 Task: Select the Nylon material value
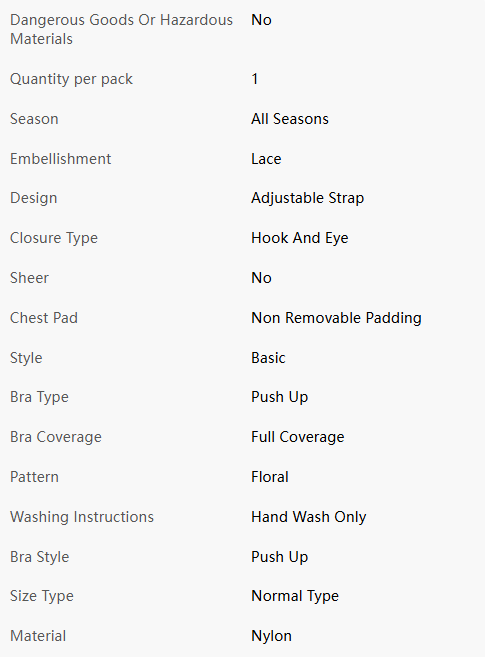click(x=271, y=636)
